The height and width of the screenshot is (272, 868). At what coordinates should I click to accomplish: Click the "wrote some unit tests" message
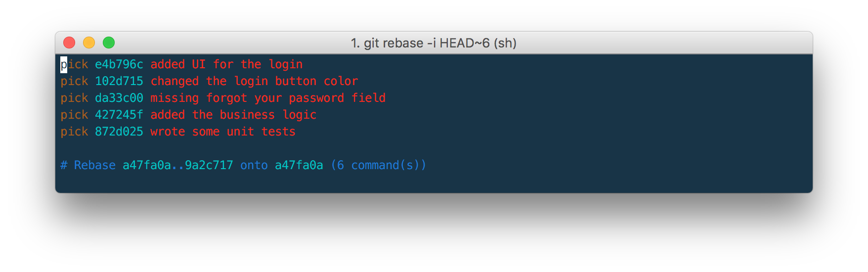click(223, 132)
